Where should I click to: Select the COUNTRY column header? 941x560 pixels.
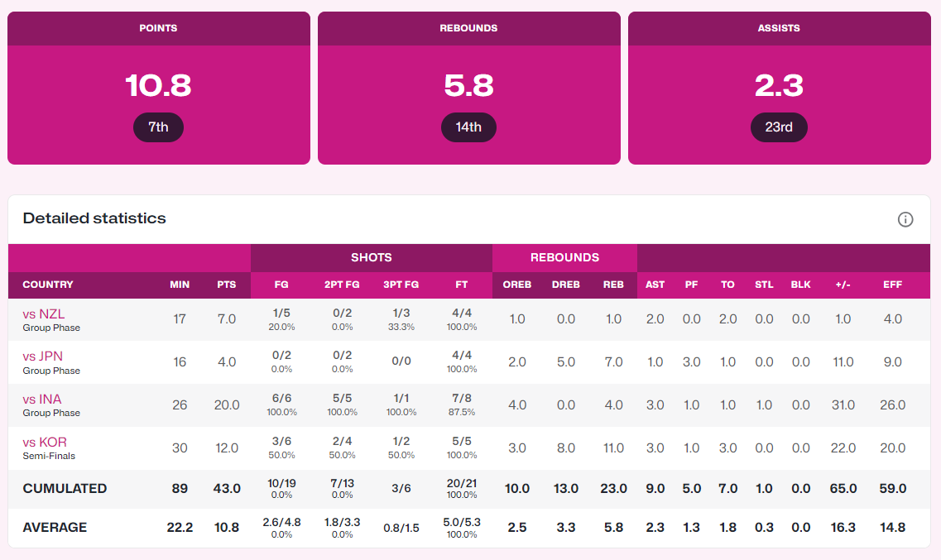point(48,285)
